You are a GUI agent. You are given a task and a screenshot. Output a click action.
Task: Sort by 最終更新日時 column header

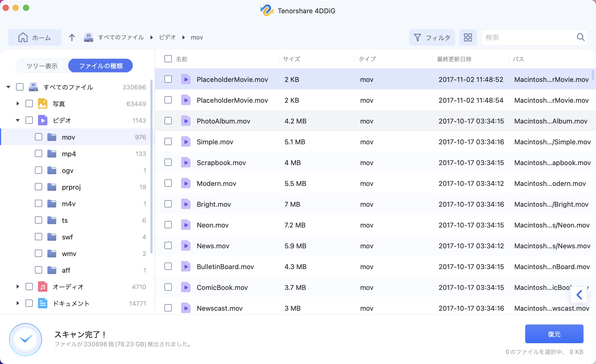coord(454,59)
